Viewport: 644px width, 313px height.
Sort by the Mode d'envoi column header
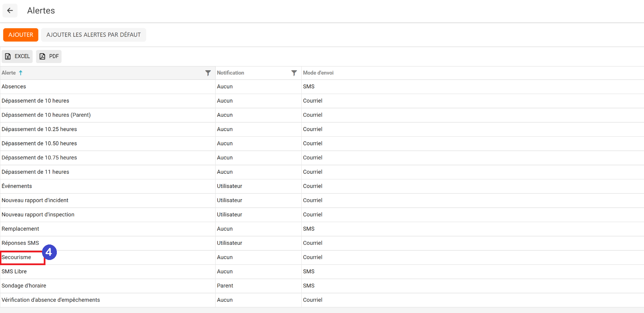click(318, 73)
